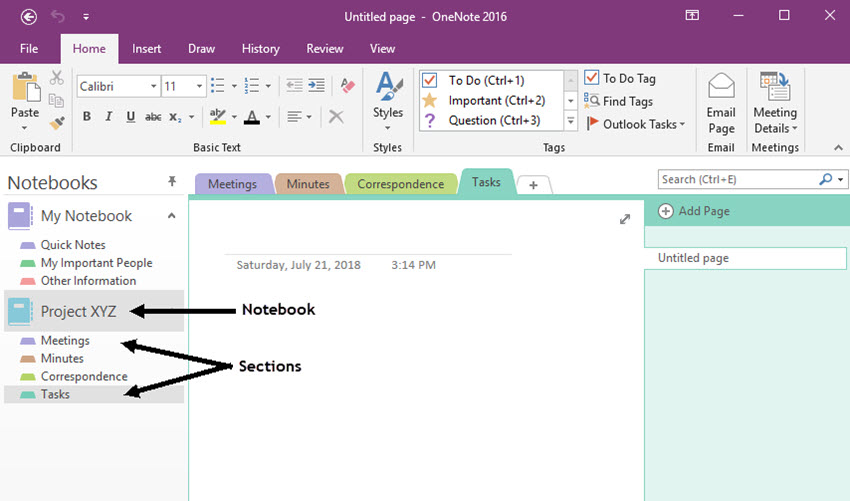This screenshot has height=501, width=850.
Task: Open the Meeting Details button
Action: tap(775, 104)
